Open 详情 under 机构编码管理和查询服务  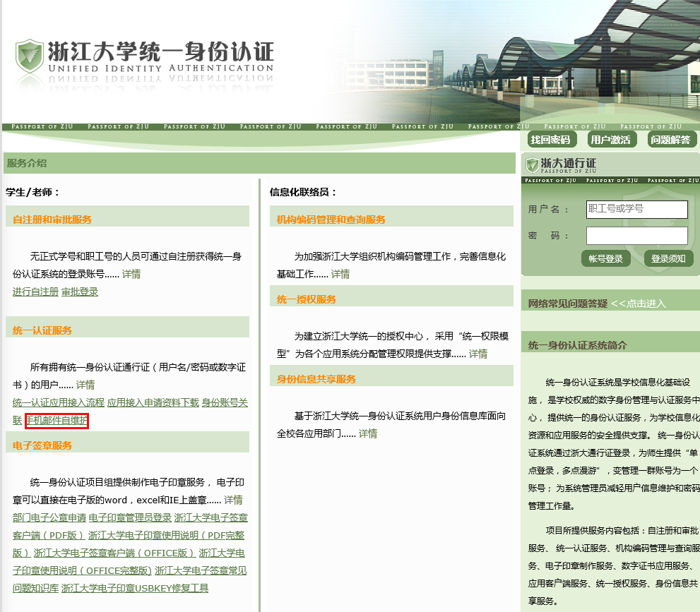click(x=340, y=274)
